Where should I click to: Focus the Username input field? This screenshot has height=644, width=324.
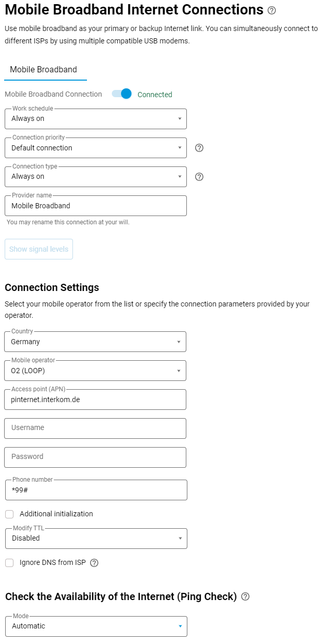tap(95, 428)
